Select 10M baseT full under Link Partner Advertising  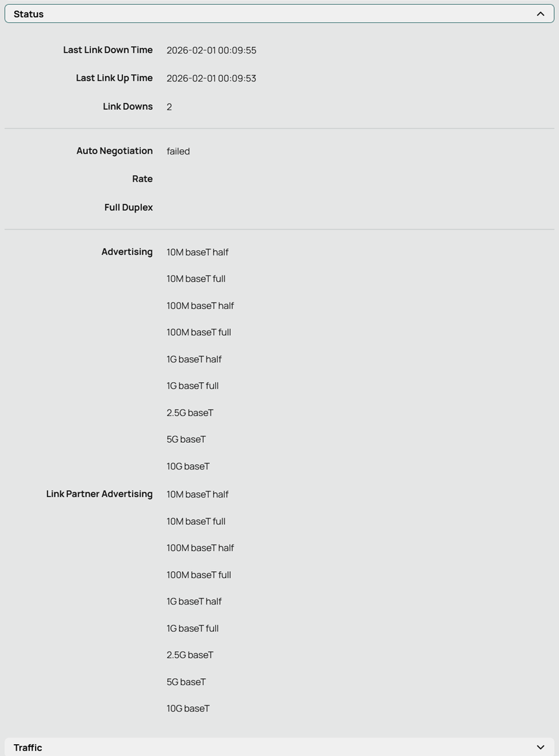(196, 521)
